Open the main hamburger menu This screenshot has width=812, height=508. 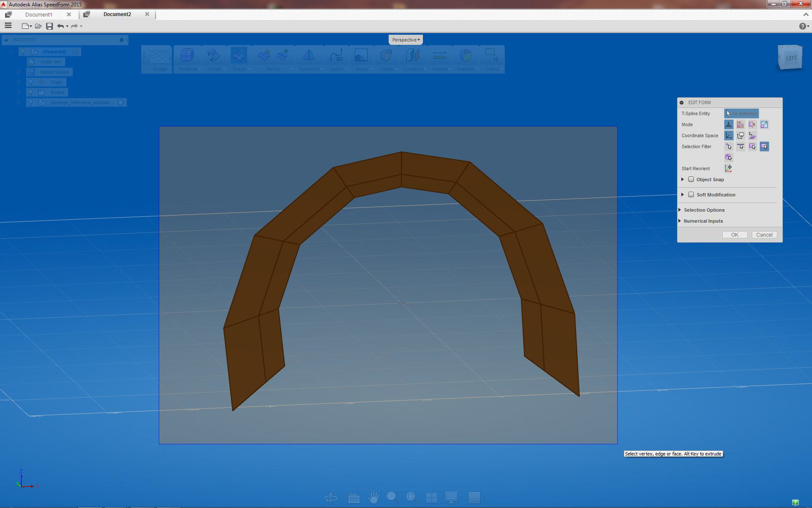point(8,26)
